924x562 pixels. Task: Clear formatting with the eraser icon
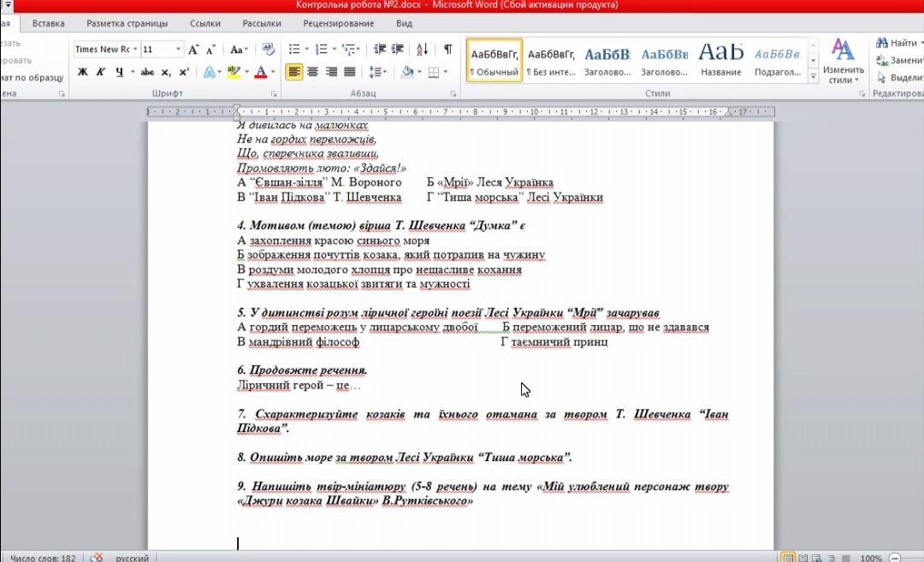(268, 50)
